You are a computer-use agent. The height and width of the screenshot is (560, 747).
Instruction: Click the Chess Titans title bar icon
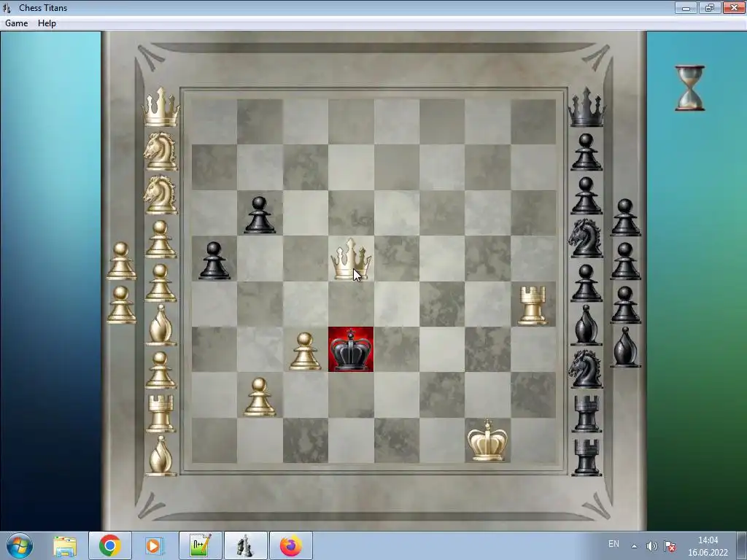coord(7,7)
